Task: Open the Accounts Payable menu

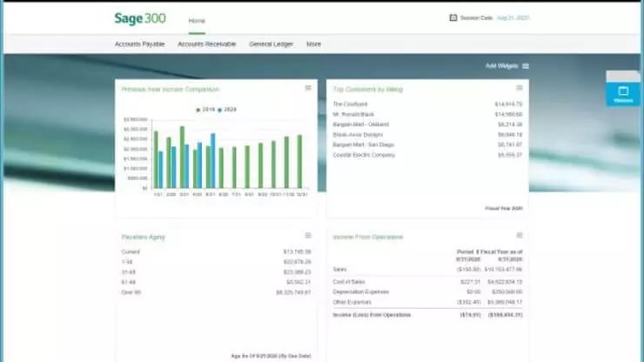Action: 139,44
